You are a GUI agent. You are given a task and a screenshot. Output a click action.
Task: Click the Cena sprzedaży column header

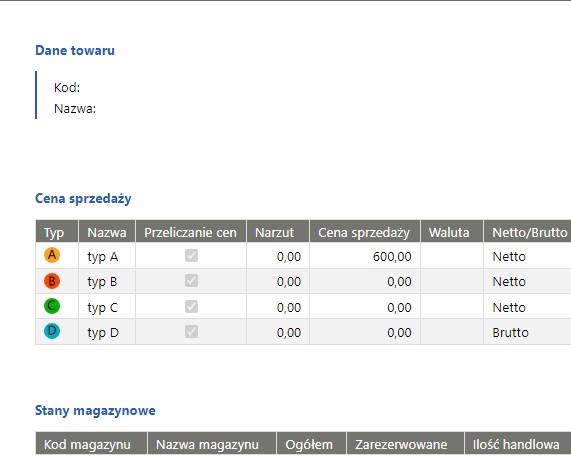(365, 231)
